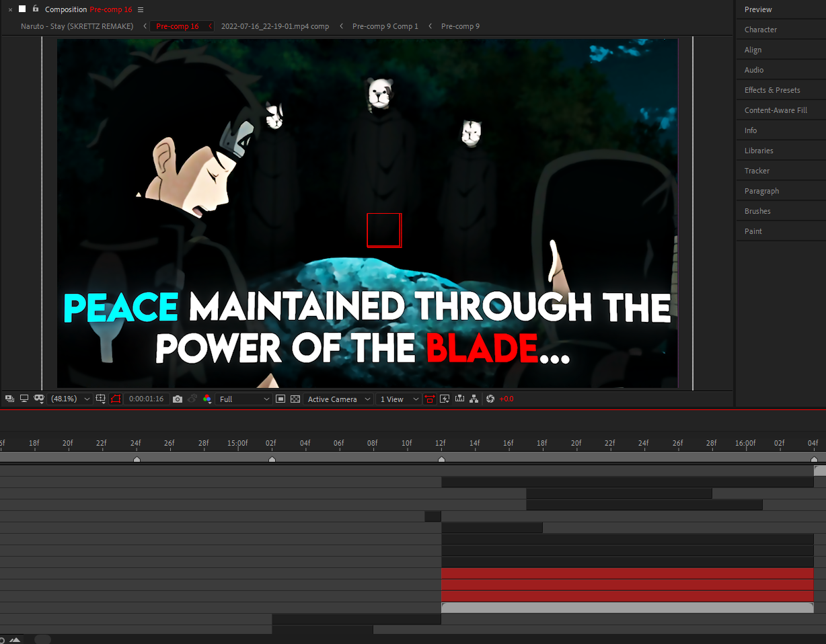Screen dimensions: 826x644
Task: Select the light grey highlighted layer bar
Action: (x=628, y=608)
